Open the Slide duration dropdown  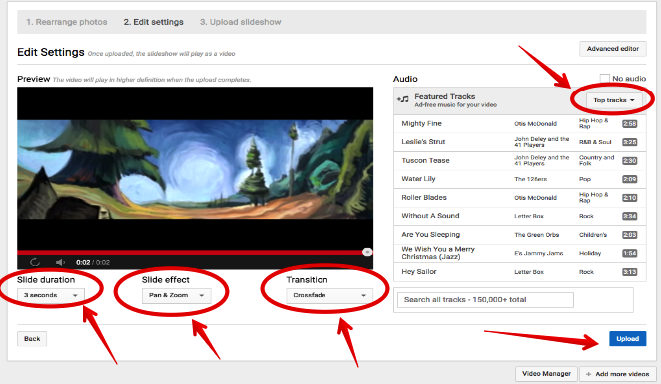coord(51,295)
